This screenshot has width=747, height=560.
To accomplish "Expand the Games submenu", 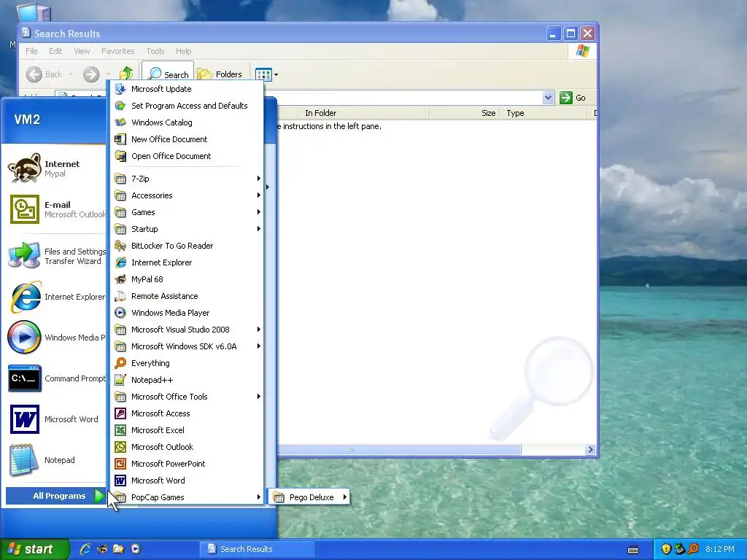I will (x=187, y=212).
